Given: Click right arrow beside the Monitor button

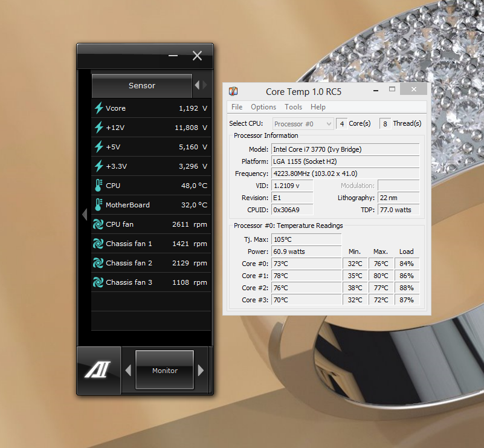Looking at the screenshot, I should [201, 370].
